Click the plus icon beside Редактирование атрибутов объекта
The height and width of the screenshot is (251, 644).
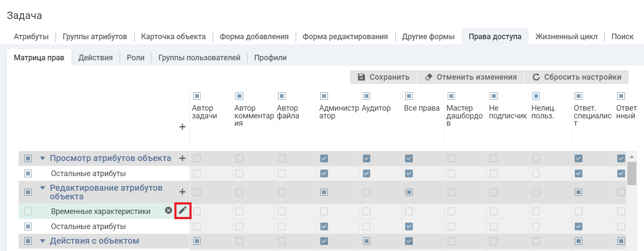tap(182, 192)
